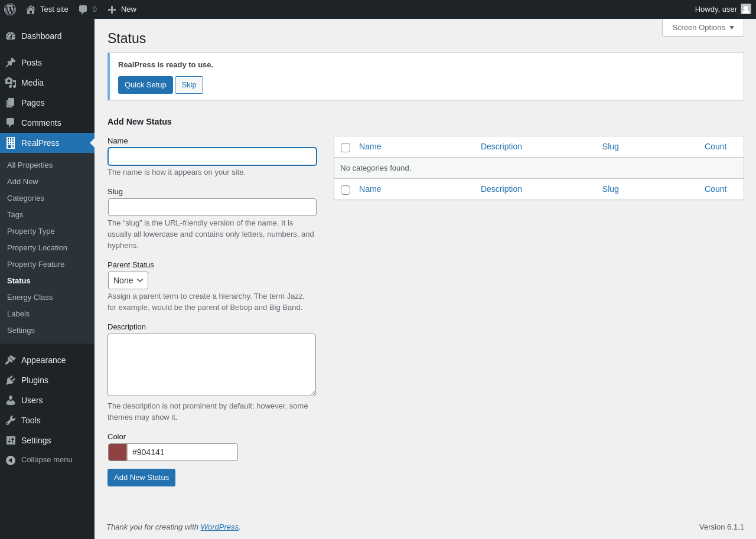Open Property Type submenu item

[31, 231]
